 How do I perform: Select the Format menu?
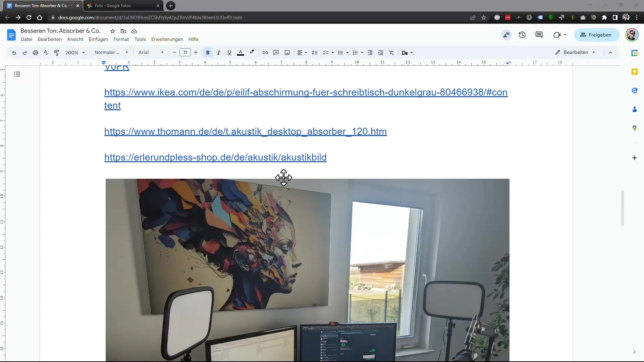click(x=122, y=39)
